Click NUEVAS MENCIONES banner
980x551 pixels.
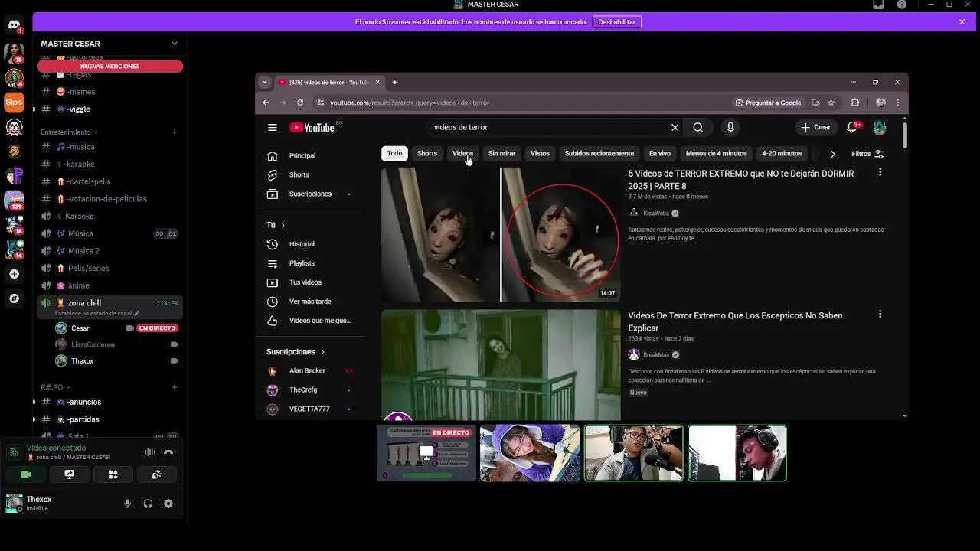coord(110,67)
